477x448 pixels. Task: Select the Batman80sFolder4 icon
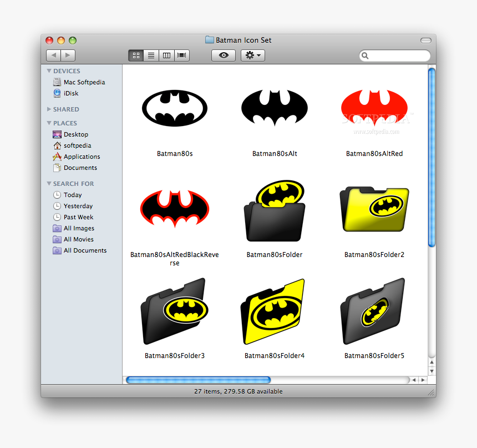point(273,311)
